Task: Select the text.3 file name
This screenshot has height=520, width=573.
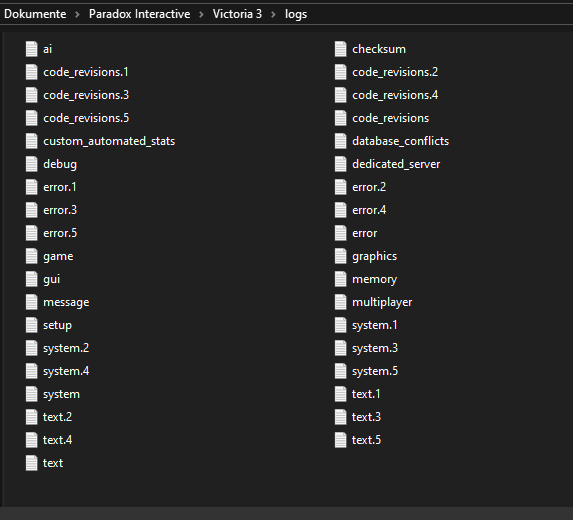Action: tap(366, 417)
